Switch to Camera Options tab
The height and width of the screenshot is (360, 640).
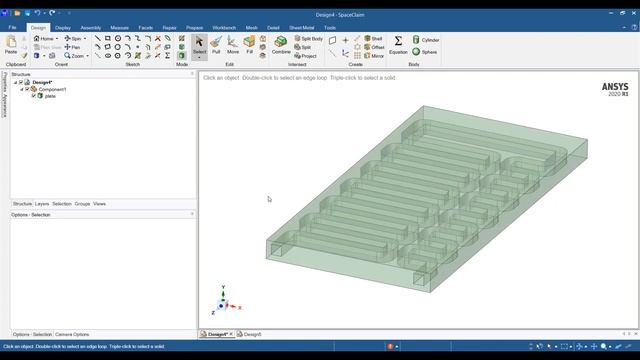tap(72, 334)
